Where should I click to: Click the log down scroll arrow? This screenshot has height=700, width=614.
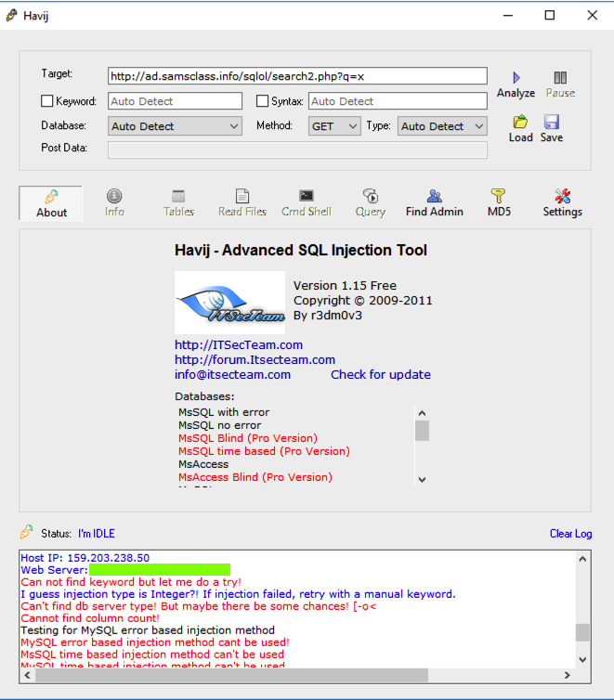582,659
